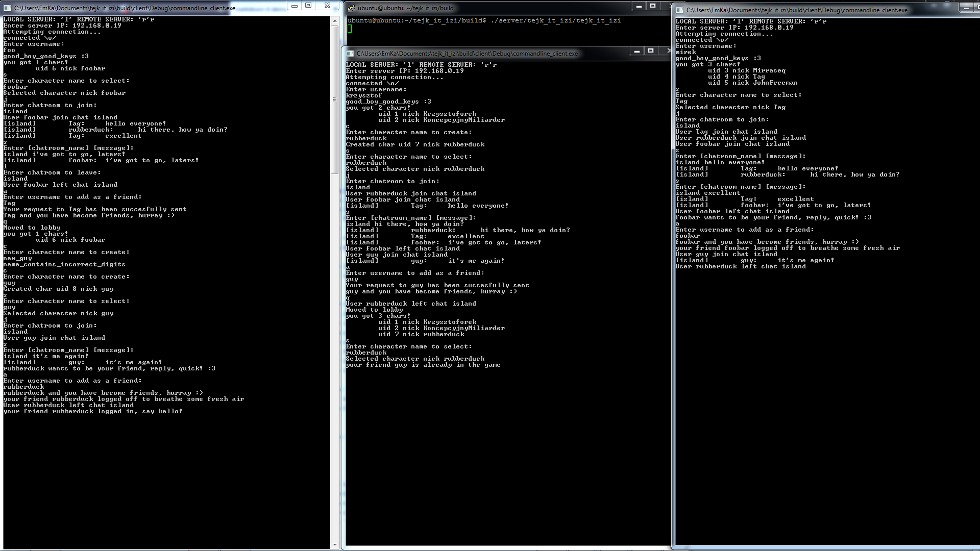Focus ubuntu terminal by clicking its title bar
The width and height of the screenshot is (980, 551).
point(485,8)
